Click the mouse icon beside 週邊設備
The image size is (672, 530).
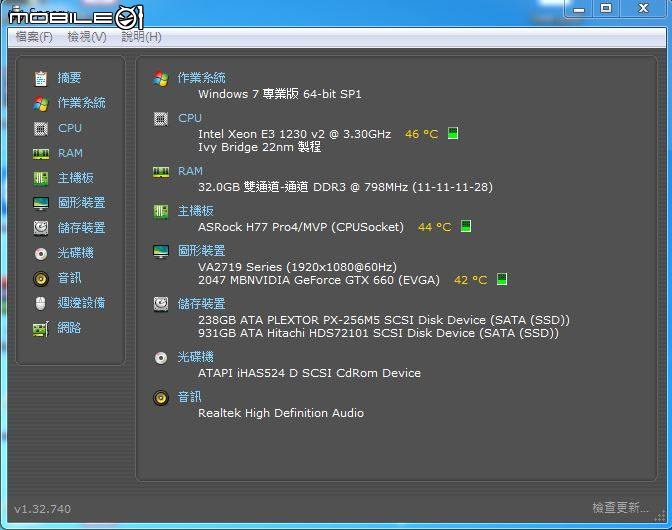[40, 303]
